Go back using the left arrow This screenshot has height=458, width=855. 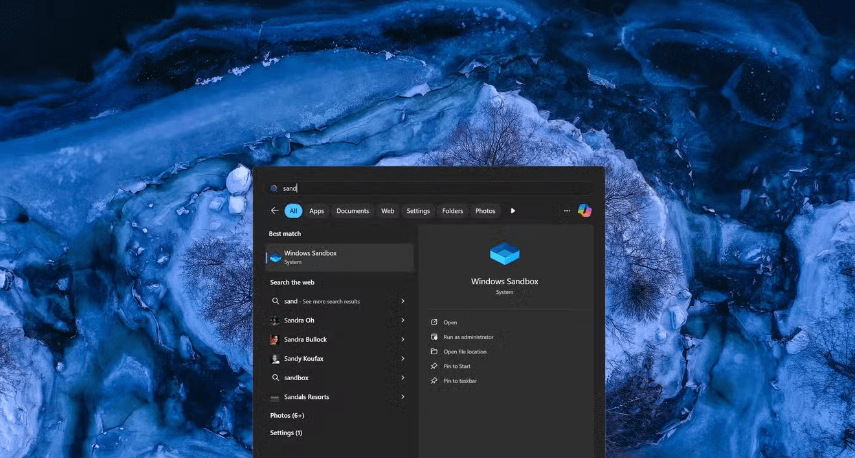pyautogui.click(x=274, y=211)
